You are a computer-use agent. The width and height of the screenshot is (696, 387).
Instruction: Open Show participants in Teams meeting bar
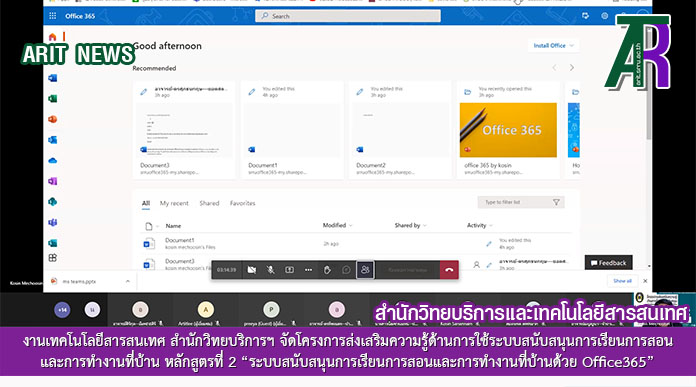(365, 270)
